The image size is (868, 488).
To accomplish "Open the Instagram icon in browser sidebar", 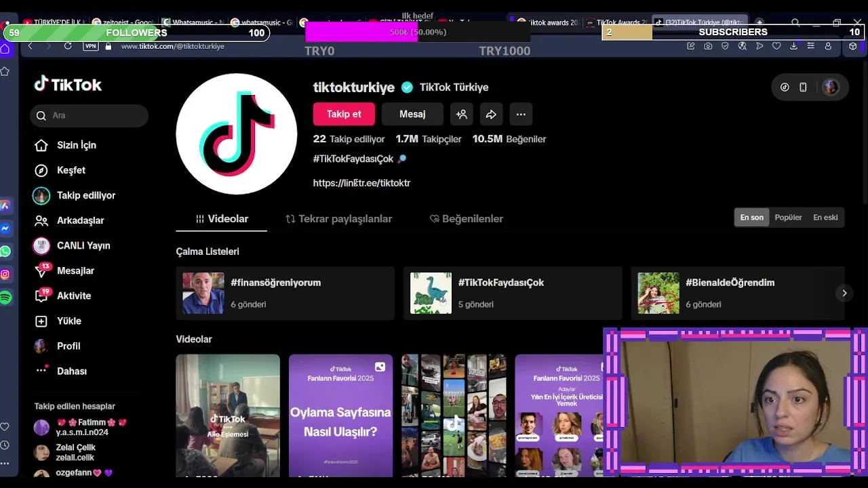I will pos(5,274).
